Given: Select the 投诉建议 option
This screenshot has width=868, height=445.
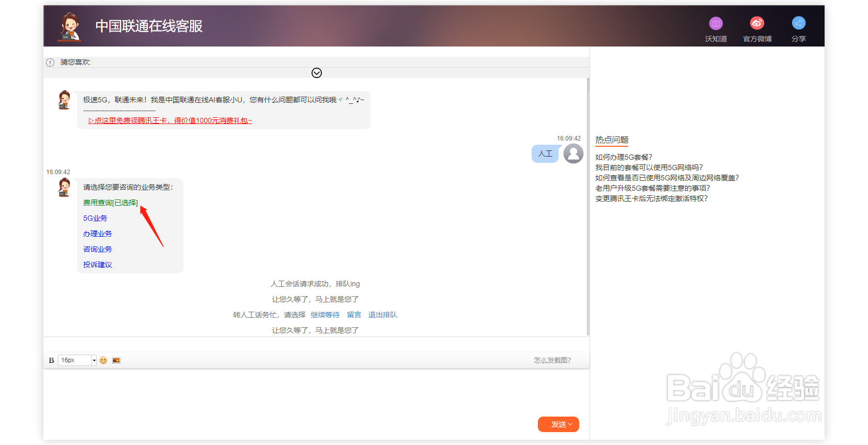Looking at the screenshot, I should tap(98, 265).
